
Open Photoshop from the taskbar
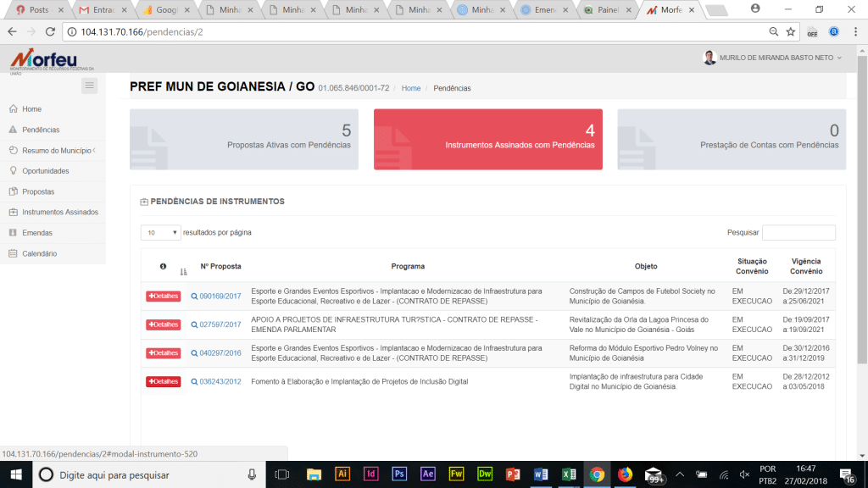point(399,474)
